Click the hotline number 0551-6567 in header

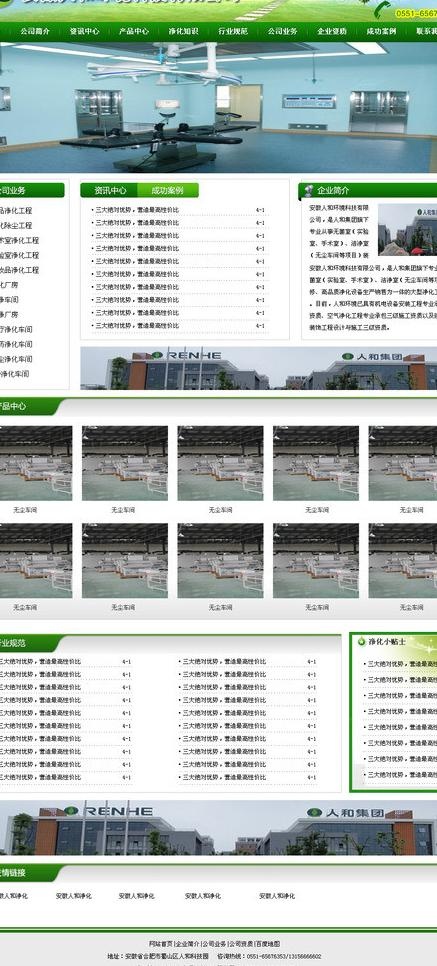(416, 13)
